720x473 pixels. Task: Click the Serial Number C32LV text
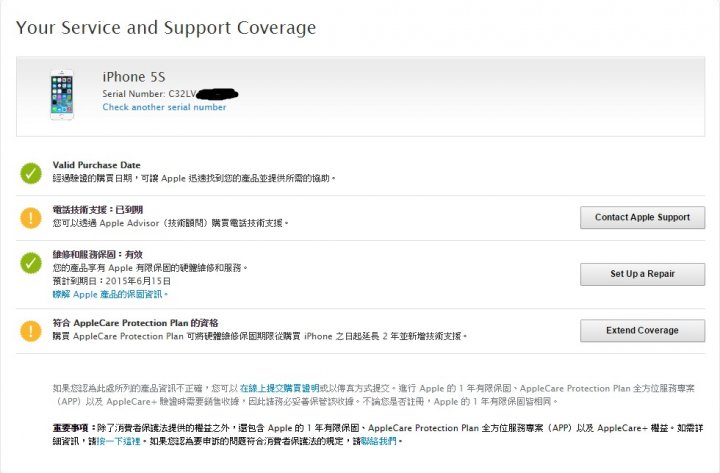pyautogui.click(x=149, y=94)
